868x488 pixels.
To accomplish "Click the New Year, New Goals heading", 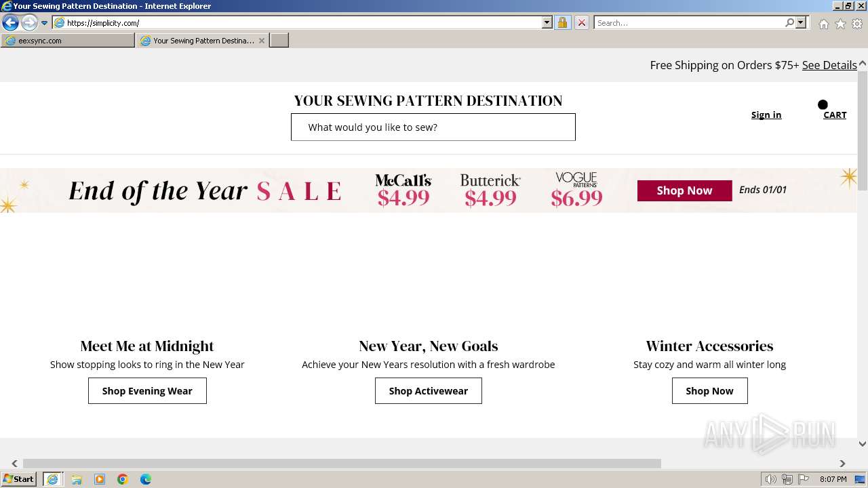I will [x=429, y=346].
